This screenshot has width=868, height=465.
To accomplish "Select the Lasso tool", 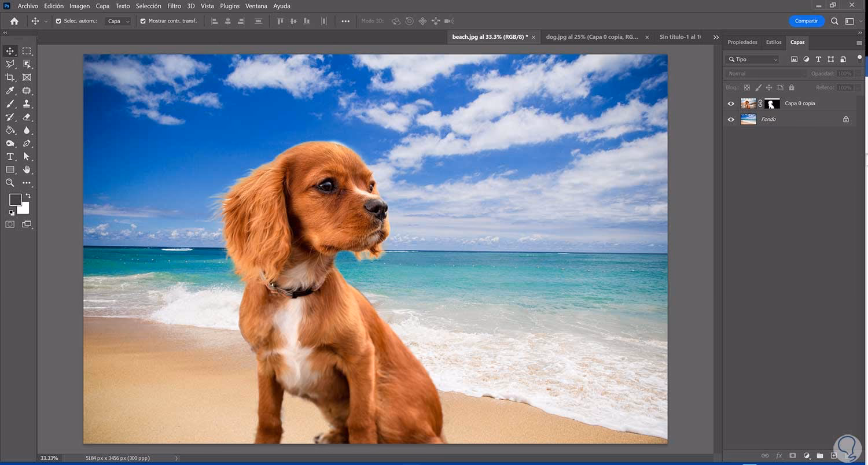I will point(10,64).
